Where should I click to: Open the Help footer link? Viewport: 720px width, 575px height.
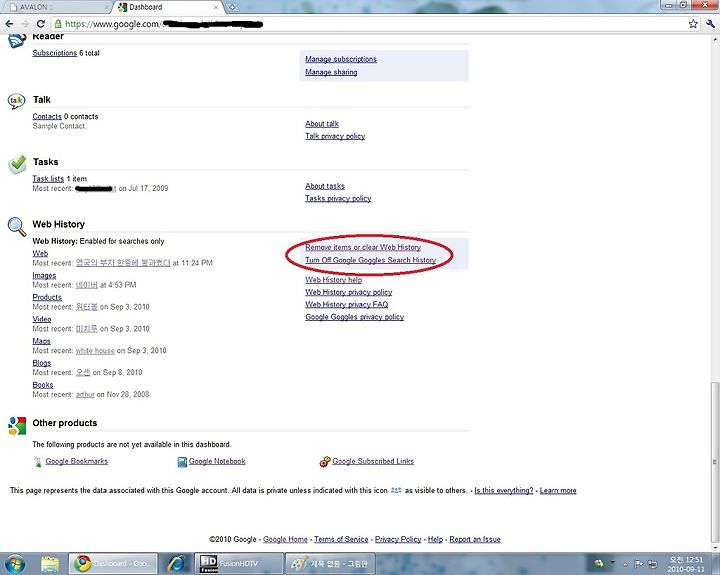435,539
